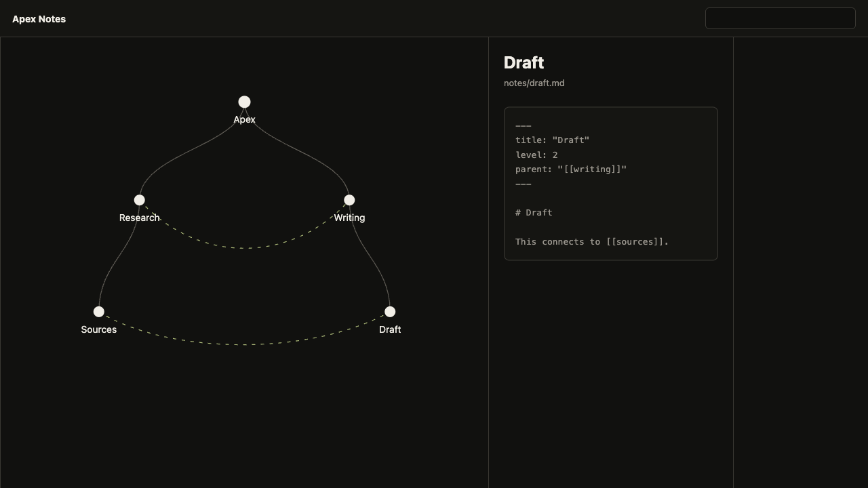The image size is (868, 488).
Task: Select the Draft graph node
Action: click(x=390, y=312)
